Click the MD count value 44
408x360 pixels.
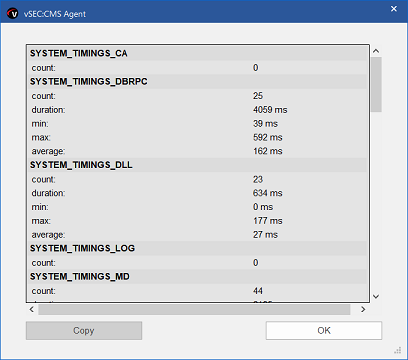click(x=258, y=291)
